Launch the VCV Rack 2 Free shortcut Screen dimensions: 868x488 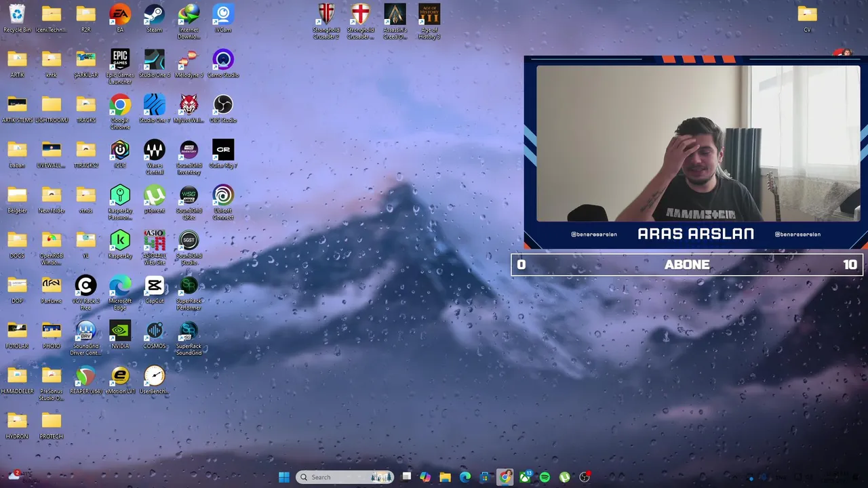click(85, 293)
